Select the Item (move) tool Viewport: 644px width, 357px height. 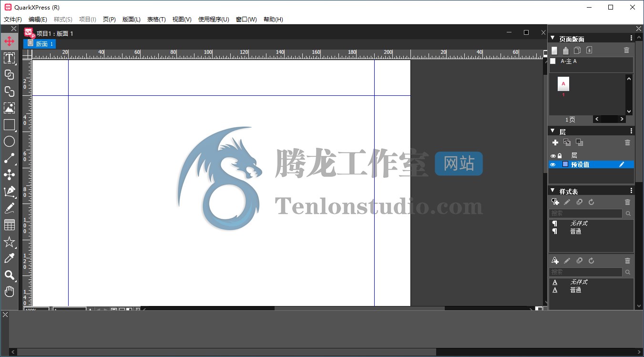click(9, 41)
